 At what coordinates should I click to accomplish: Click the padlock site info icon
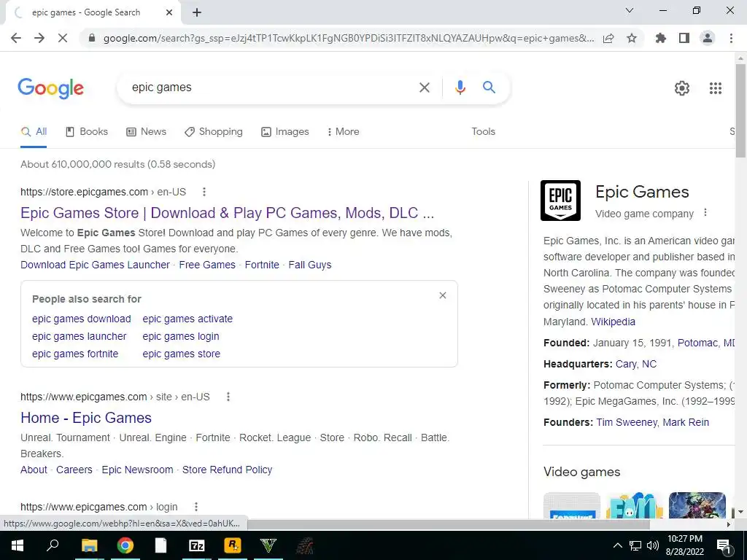[x=92, y=38]
